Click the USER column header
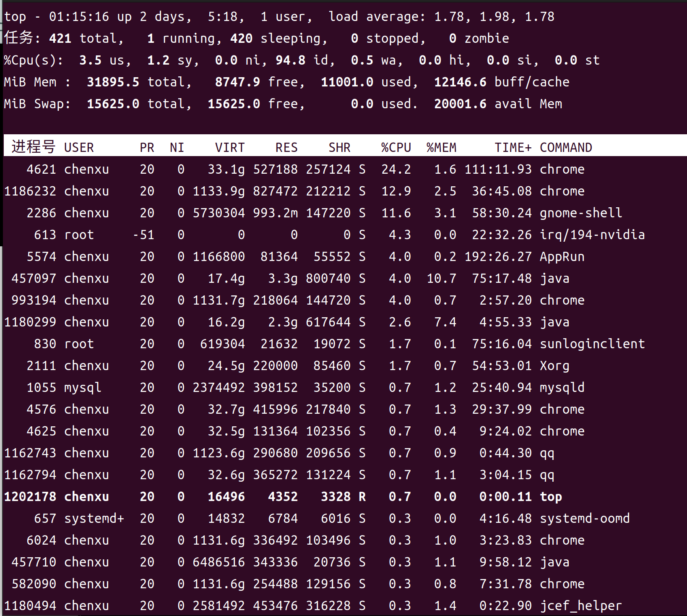 pyautogui.click(x=79, y=147)
